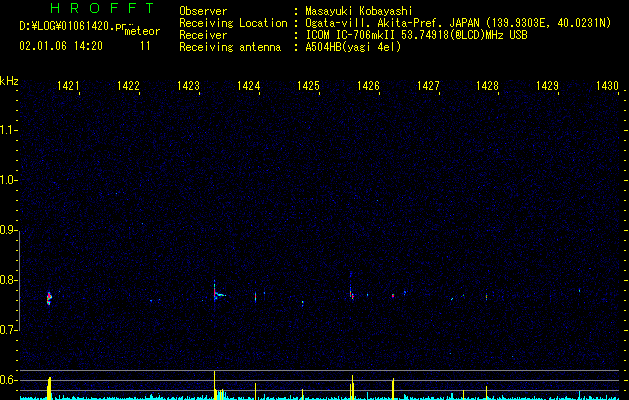Select the Ogata-vill. Akita-Pref. JAPAN location text
This screenshot has width=629, height=400.
click(x=458, y=23)
